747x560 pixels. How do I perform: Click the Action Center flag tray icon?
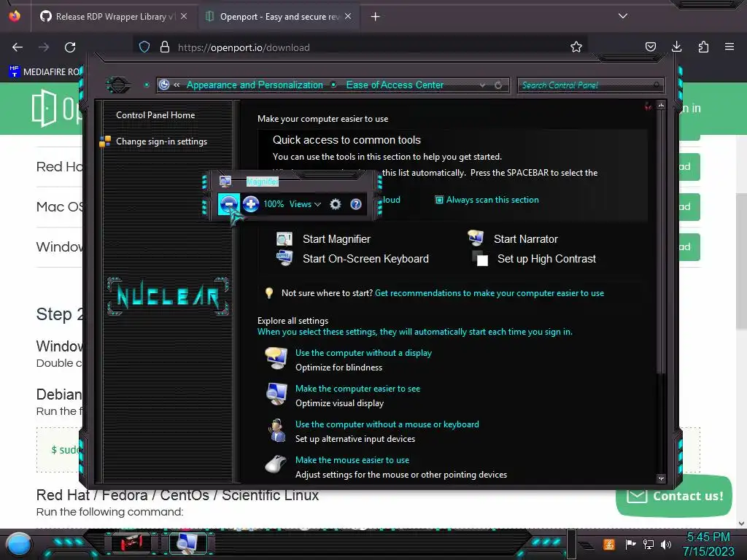(631, 544)
